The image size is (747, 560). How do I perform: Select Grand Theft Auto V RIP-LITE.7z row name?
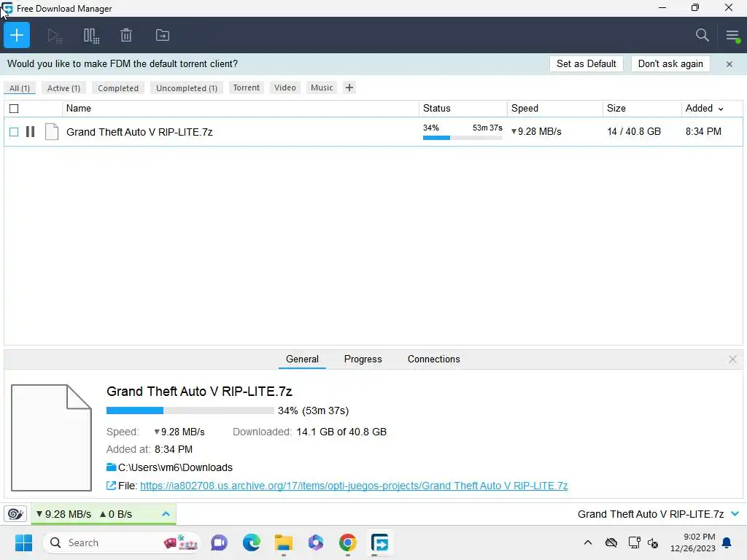click(139, 132)
